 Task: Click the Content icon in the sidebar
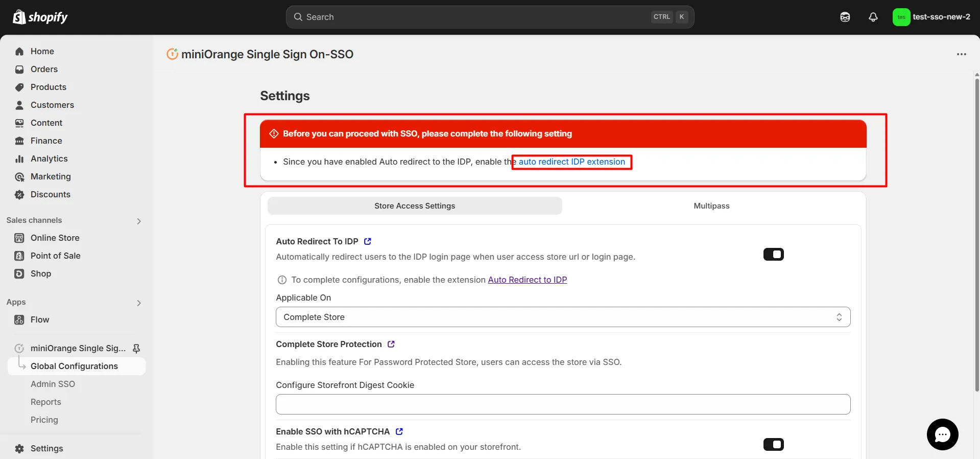(x=19, y=123)
